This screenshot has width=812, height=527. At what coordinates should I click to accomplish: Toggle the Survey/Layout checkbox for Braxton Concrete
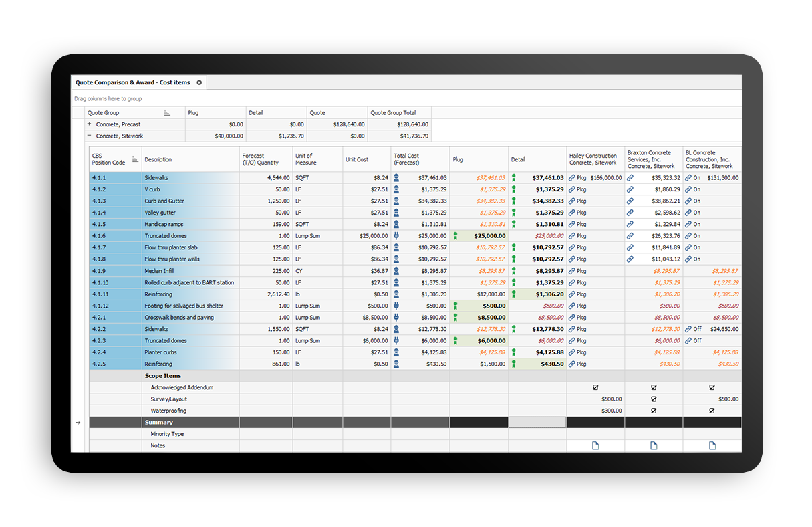coord(653,399)
